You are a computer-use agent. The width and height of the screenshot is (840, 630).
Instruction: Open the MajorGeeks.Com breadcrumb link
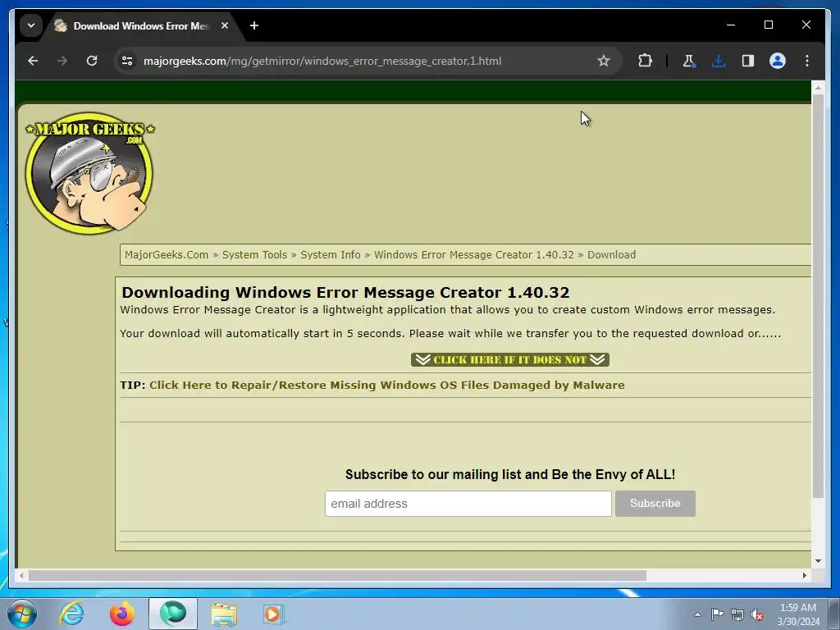coord(167,255)
